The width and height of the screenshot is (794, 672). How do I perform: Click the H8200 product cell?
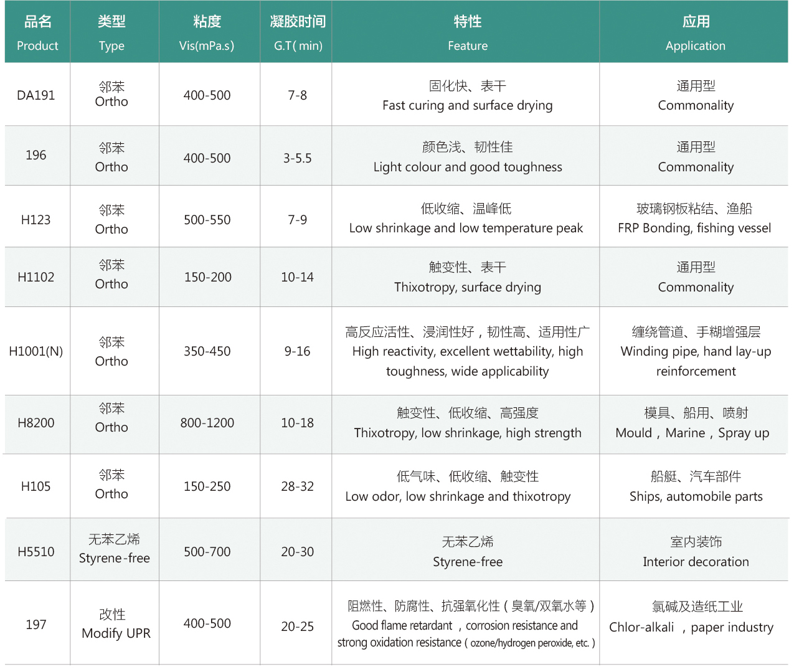point(36,423)
